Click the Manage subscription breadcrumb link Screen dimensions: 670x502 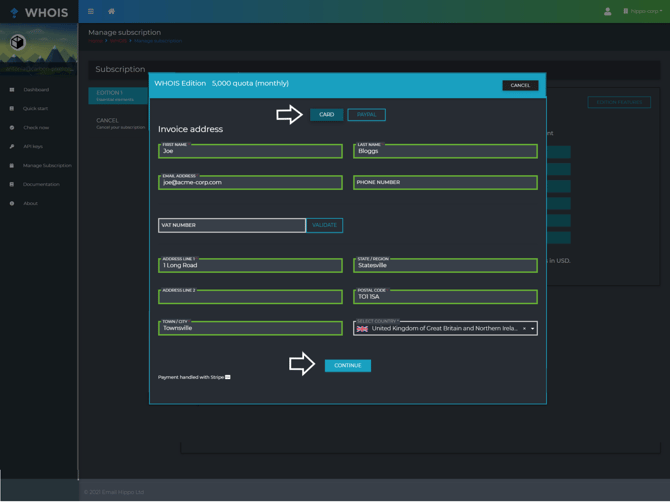coord(158,41)
